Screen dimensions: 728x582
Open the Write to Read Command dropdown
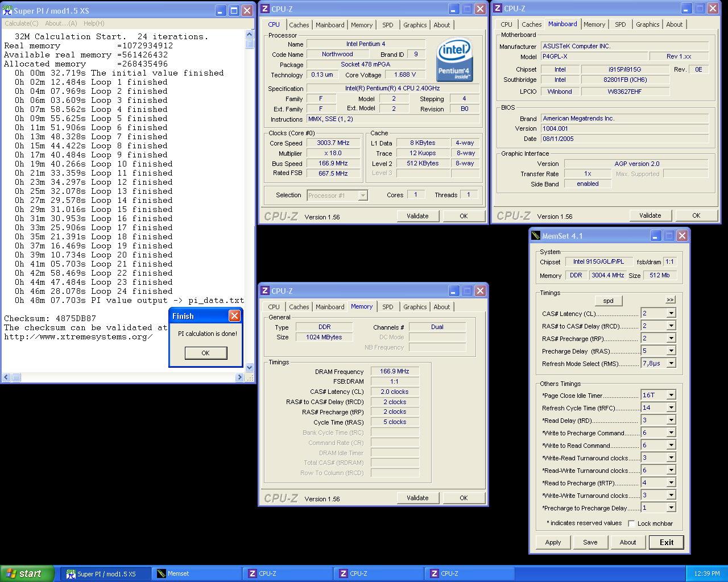[x=671, y=445]
